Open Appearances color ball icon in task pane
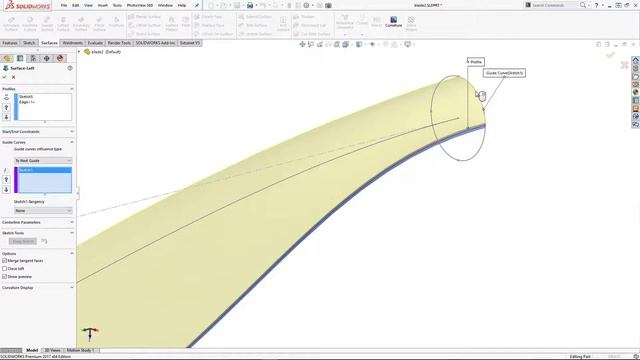The height and width of the screenshot is (360, 640). coord(636,92)
